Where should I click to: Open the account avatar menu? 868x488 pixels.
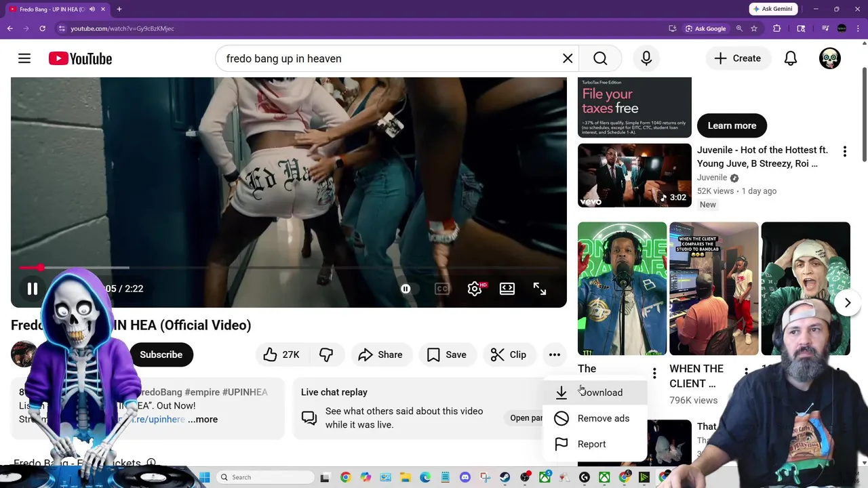830,58
